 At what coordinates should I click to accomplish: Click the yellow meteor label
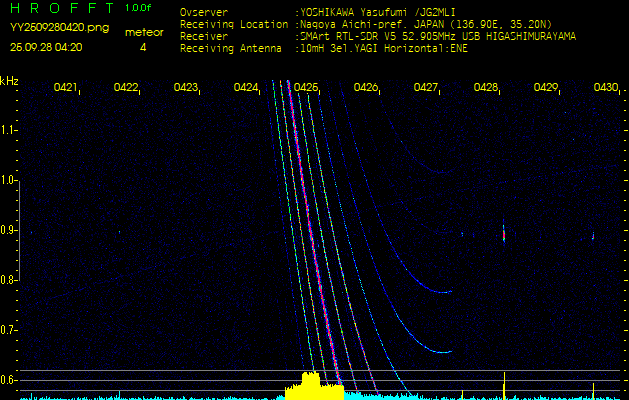143,32
